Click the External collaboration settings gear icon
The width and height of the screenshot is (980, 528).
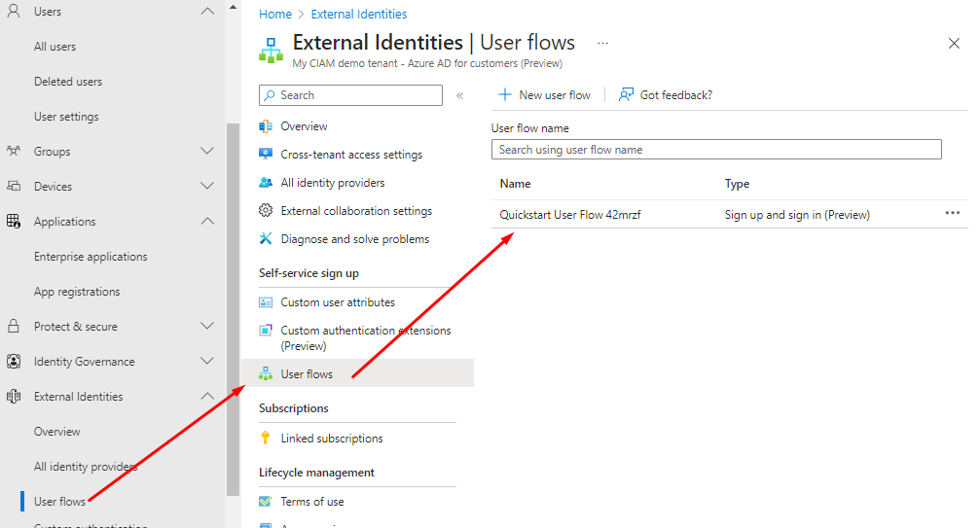[266, 211]
